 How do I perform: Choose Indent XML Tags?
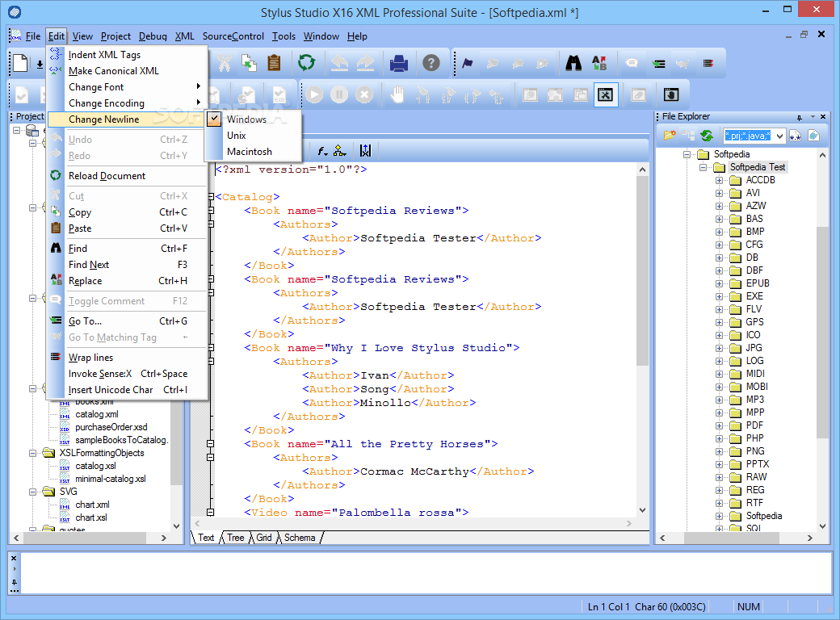coord(127,55)
